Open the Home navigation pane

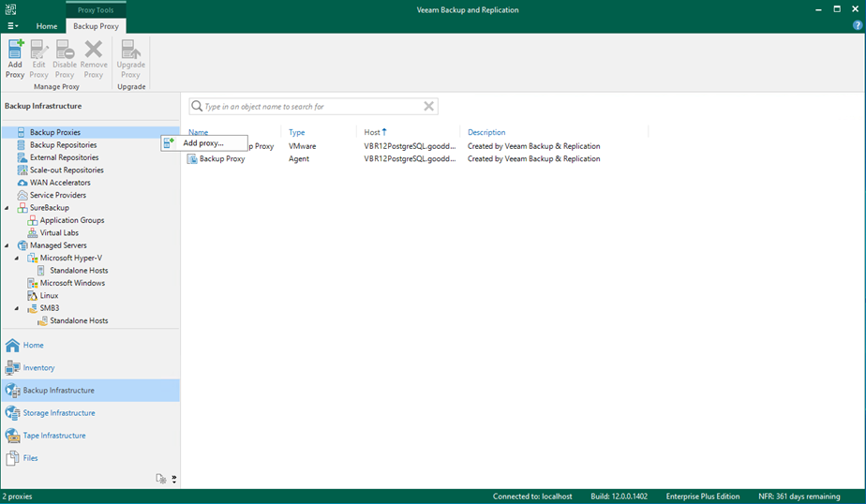coord(90,345)
